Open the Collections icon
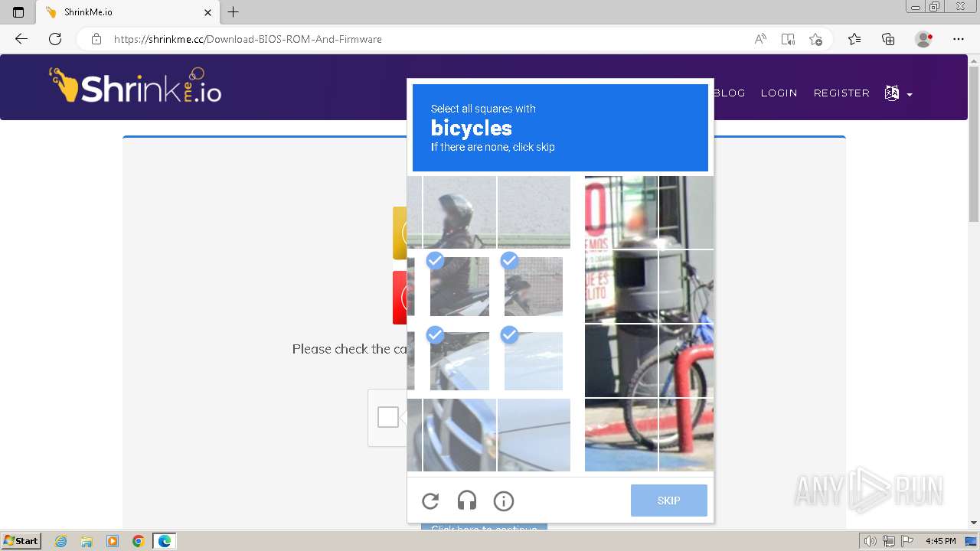Image resolution: width=980 pixels, height=551 pixels. (888, 39)
